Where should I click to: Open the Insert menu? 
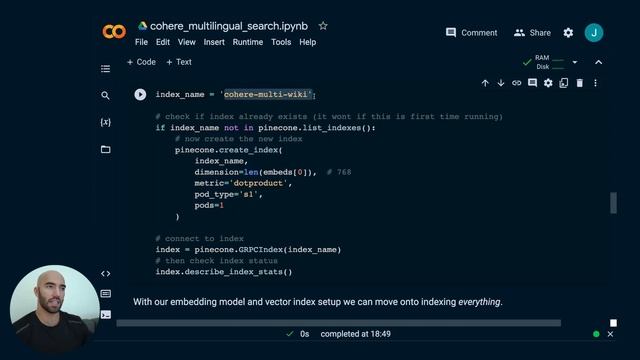[x=214, y=42]
